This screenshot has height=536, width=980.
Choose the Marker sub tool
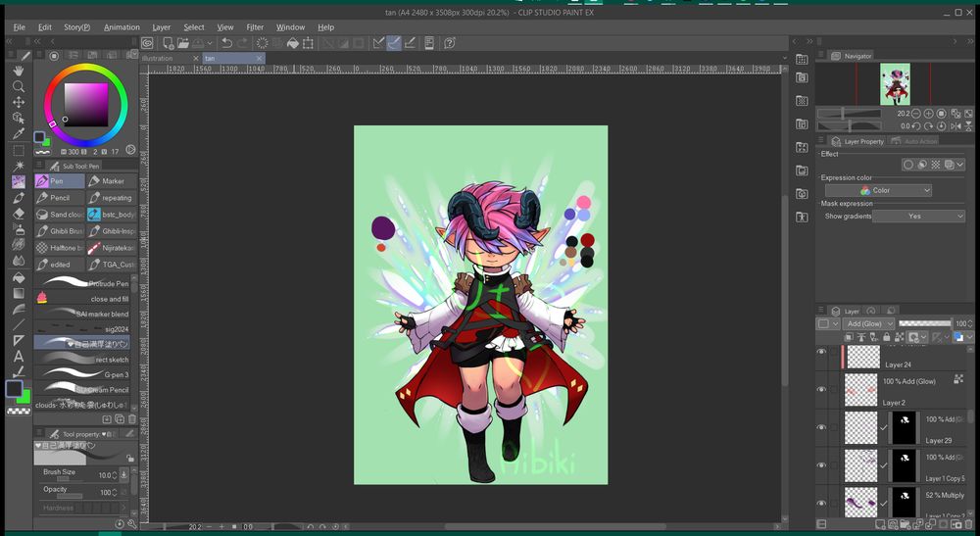tap(108, 181)
